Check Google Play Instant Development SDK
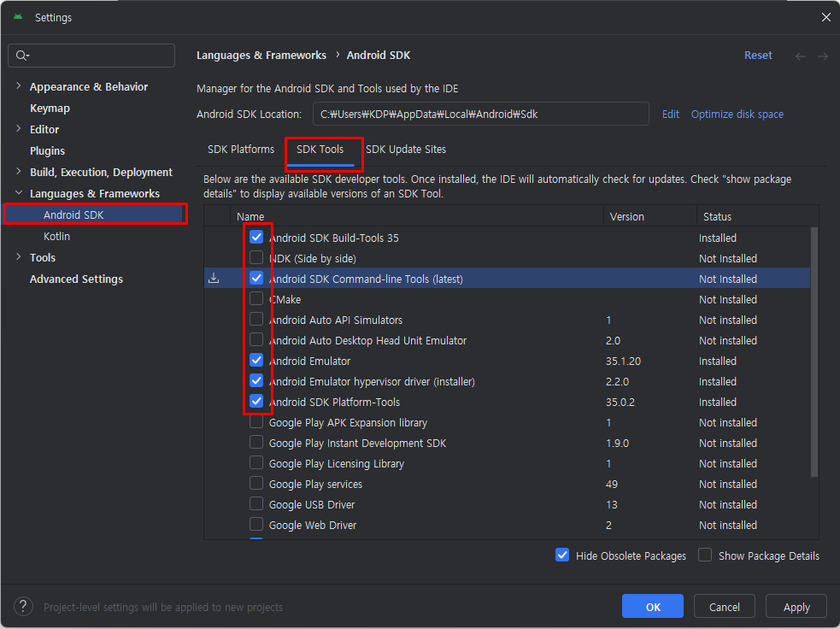Image resolution: width=840 pixels, height=629 pixels. 256,443
